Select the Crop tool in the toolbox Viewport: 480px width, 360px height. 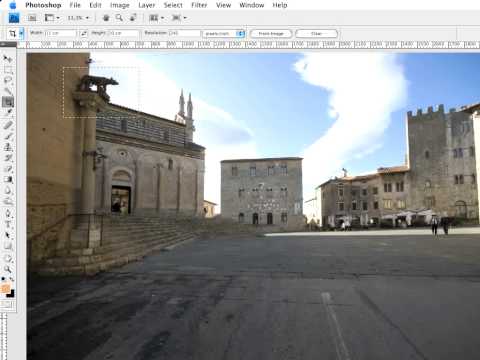point(8,102)
